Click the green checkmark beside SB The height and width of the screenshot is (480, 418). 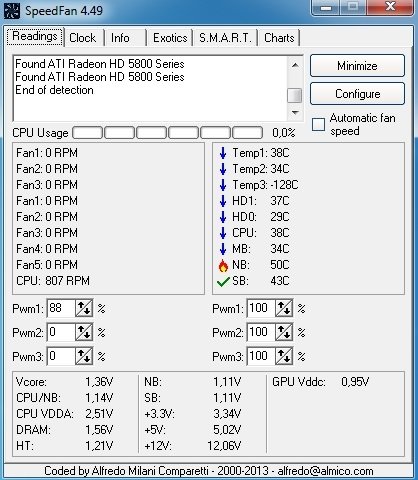click(223, 282)
